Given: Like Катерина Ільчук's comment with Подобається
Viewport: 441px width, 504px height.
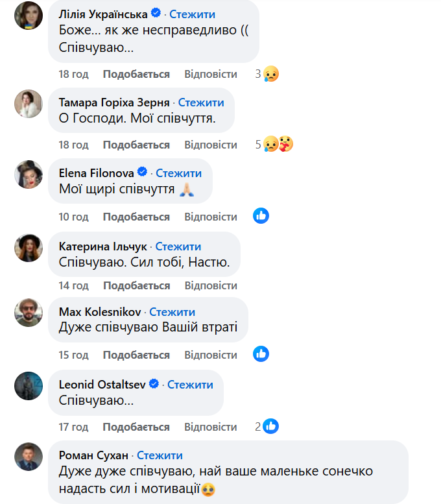Looking at the screenshot, I should (136, 285).
